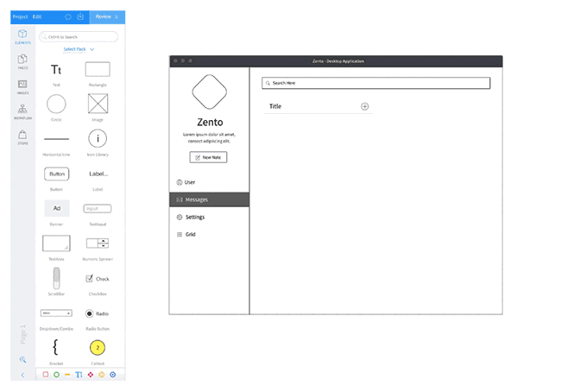Pick the Circle shape element

[56, 104]
